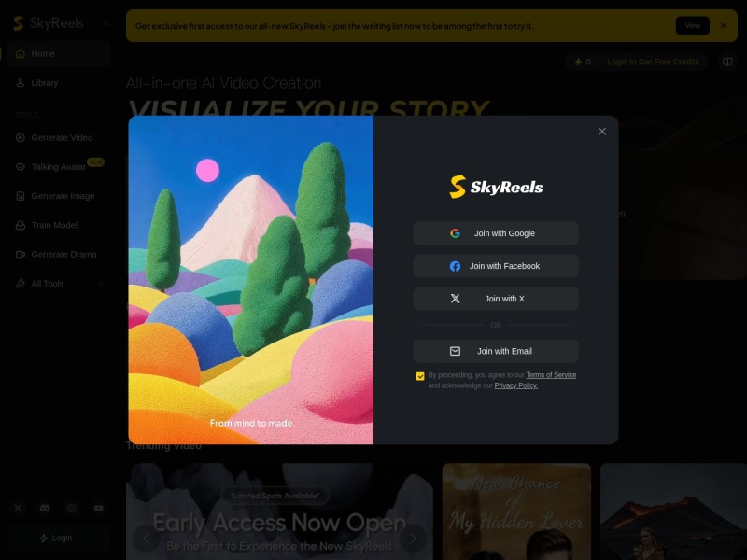
Task: Go to next slide in trending carousel
Action: (413, 538)
